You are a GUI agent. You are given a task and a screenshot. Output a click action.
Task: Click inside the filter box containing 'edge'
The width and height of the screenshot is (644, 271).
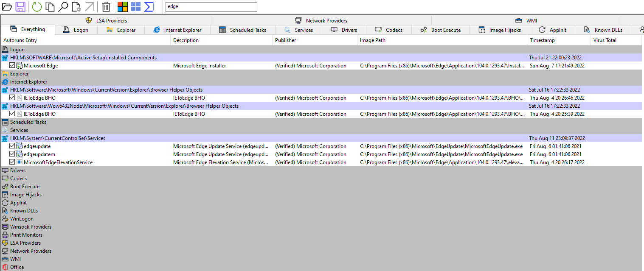[x=211, y=7]
